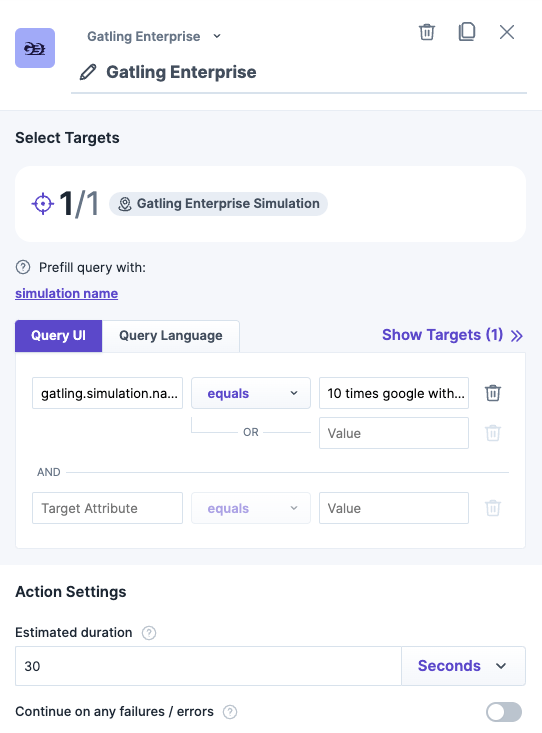Open the equals operator dropdown in first row
Image resolution: width=542 pixels, height=733 pixels.
point(251,393)
